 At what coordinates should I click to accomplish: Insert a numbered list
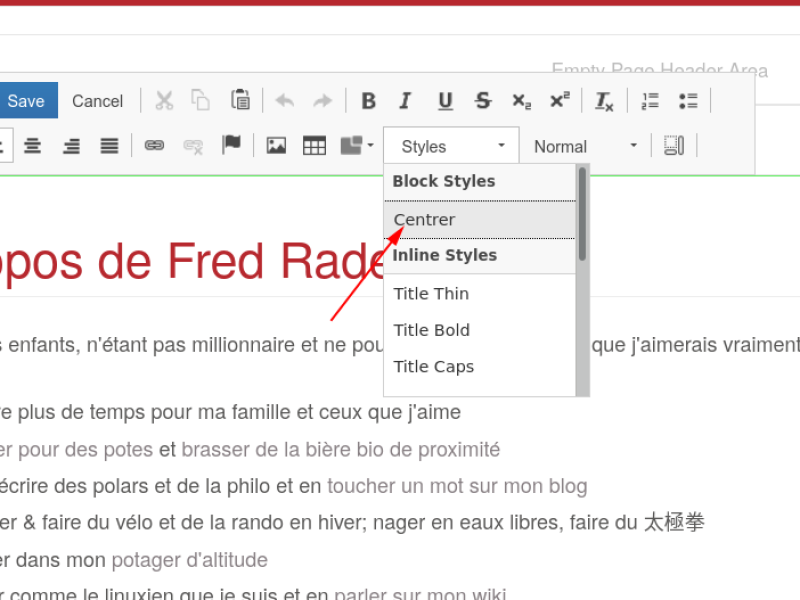(650, 101)
